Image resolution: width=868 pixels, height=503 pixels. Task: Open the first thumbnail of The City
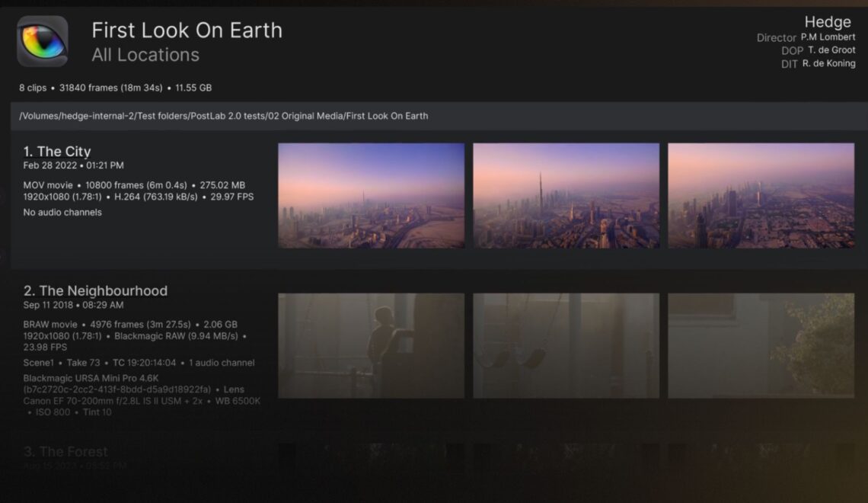[371, 196]
